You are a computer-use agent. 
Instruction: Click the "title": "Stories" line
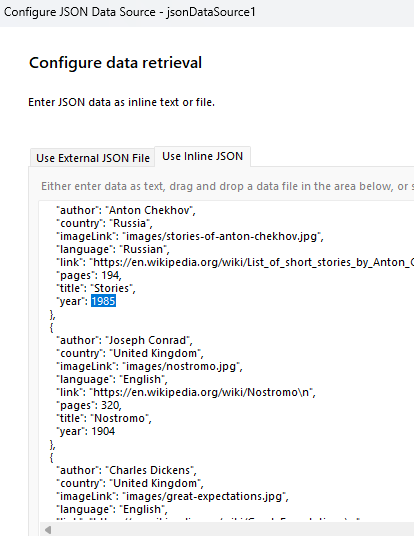tap(96, 288)
